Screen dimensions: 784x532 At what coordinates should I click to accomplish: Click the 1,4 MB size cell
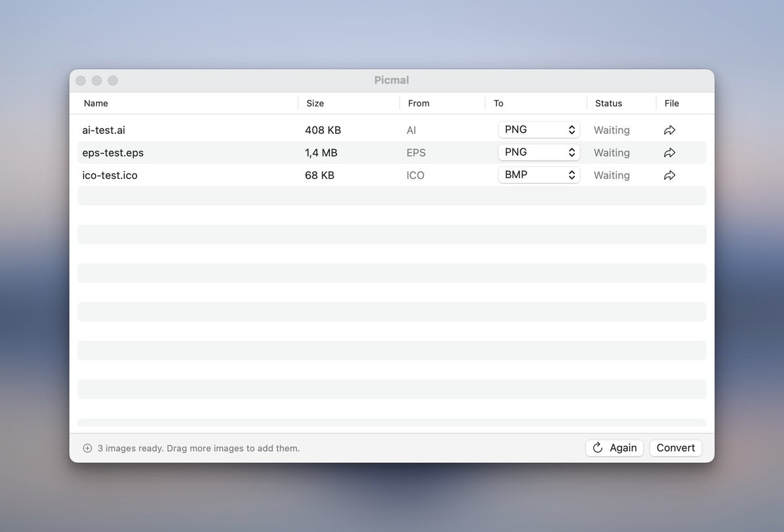pyautogui.click(x=321, y=153)
